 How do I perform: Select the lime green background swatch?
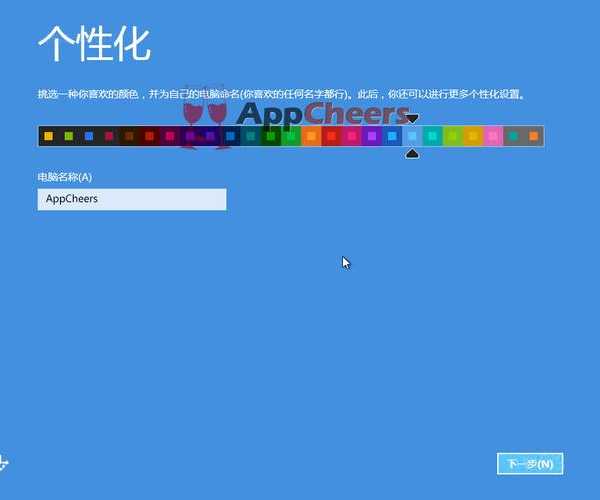(x=453, y=136)
